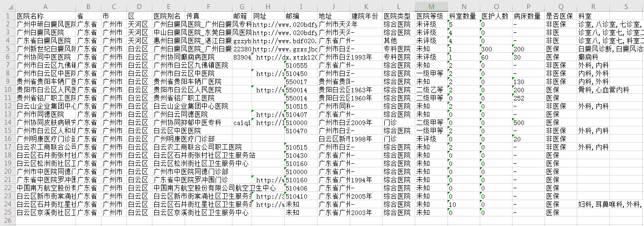Select the 500 bed count cell

[528, 122]
